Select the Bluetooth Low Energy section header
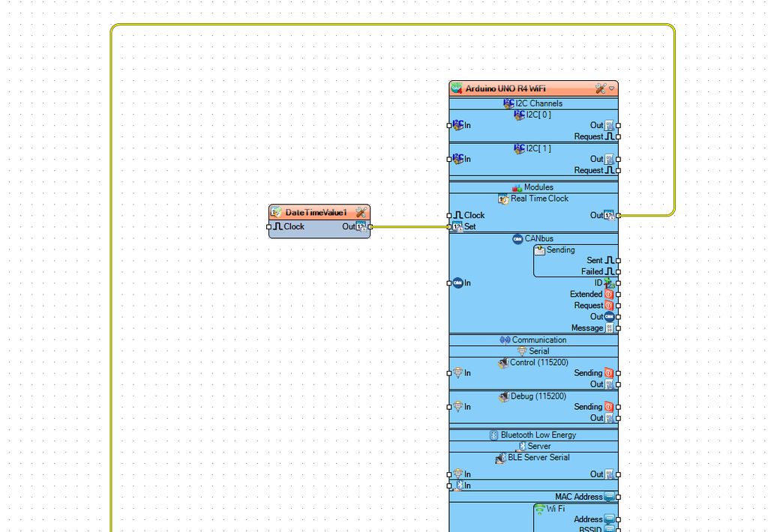768x532 pixels. pos(533,435)
